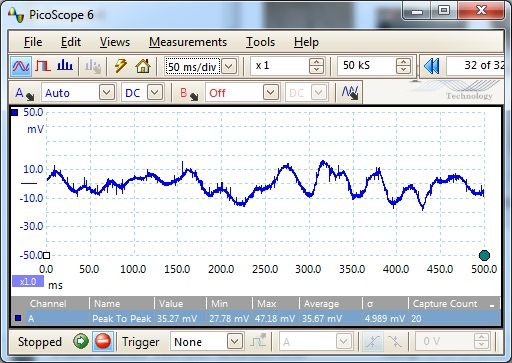Open Channel A options button

coord(25,93)
